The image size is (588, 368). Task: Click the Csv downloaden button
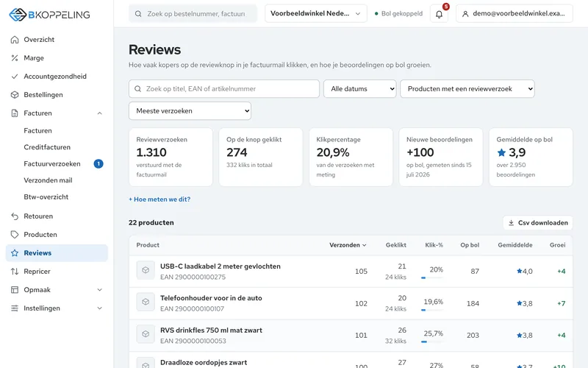[x=538, y=223]
